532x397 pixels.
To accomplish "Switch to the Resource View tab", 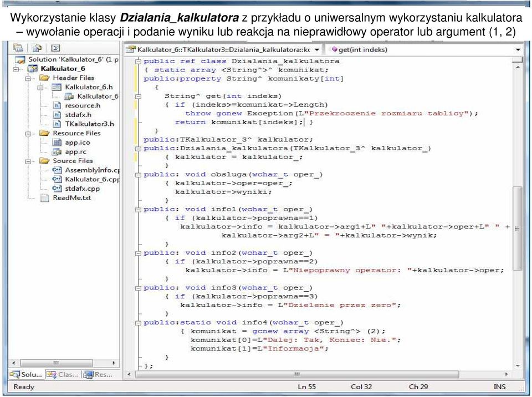I will tap(99, 375).
